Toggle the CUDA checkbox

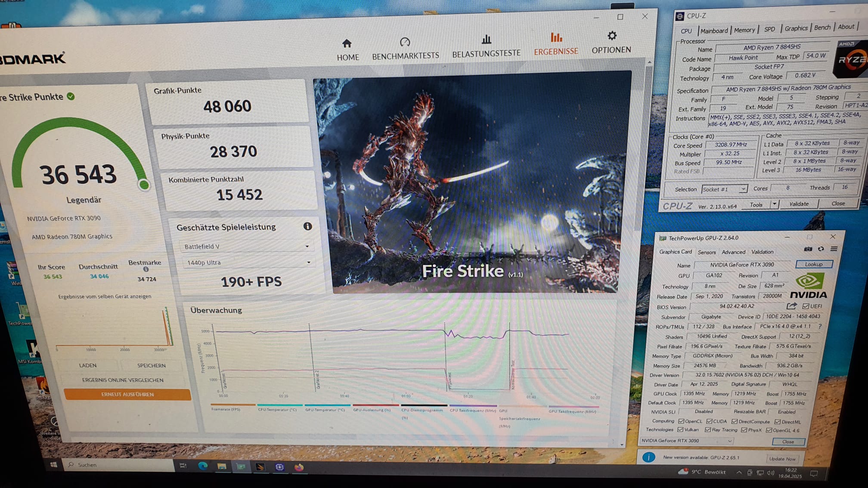[x=709, y=421]
